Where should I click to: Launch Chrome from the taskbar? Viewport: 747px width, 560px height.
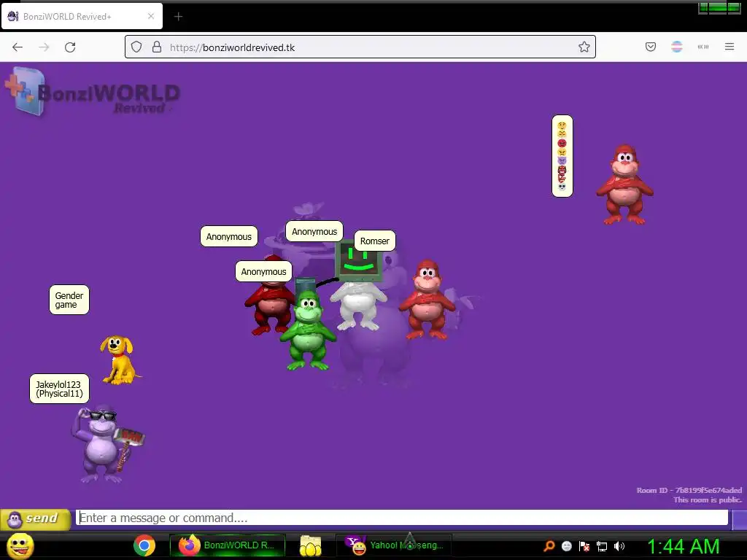[x=144, y=545]
